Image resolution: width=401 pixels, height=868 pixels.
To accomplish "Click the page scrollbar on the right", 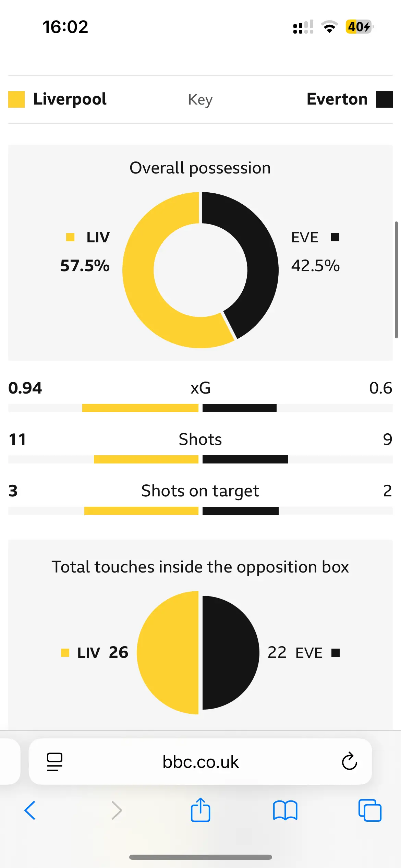I will click(x=396, y=280).
